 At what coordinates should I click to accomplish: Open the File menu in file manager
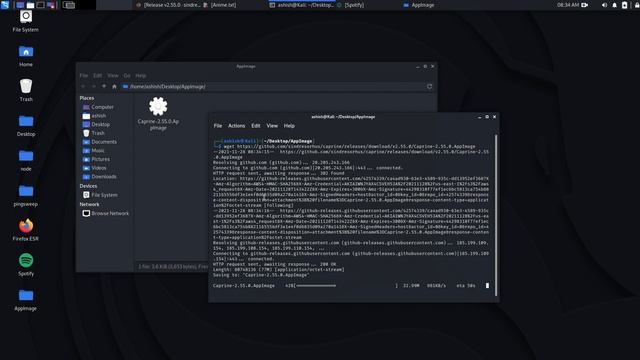[84, 76]
